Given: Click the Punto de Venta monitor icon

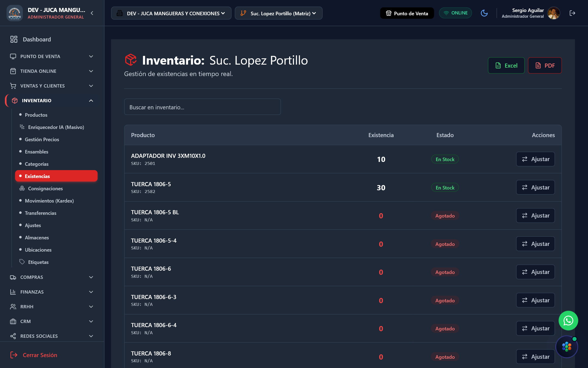Looking at the screenshot, I should 13,56.
